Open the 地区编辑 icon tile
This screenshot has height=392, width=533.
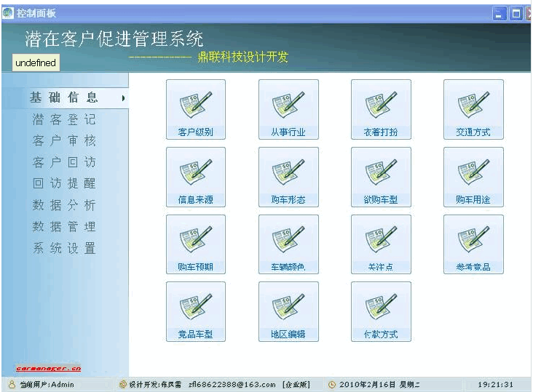(288, 311)
